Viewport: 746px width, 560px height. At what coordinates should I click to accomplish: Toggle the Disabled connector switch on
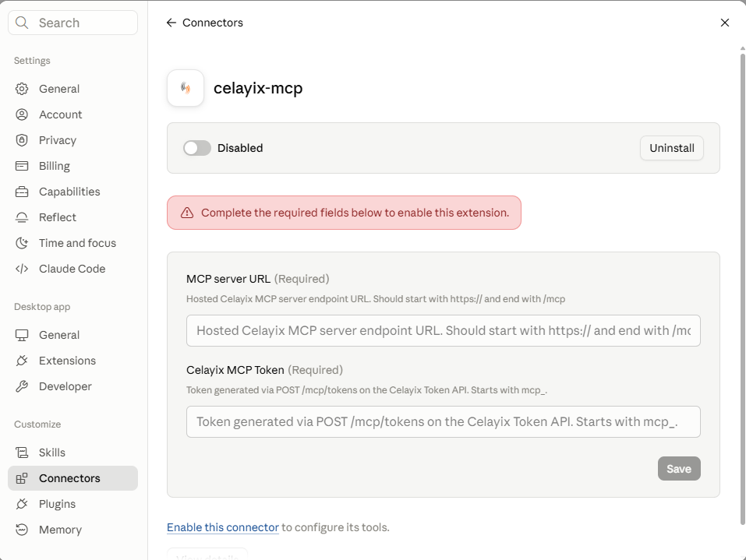[x=197, y=148]
